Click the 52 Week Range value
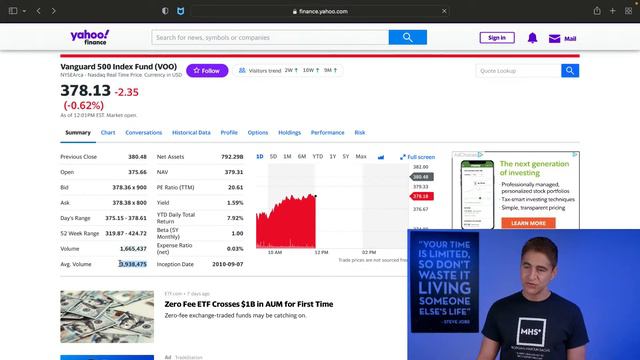 [126, 233]
